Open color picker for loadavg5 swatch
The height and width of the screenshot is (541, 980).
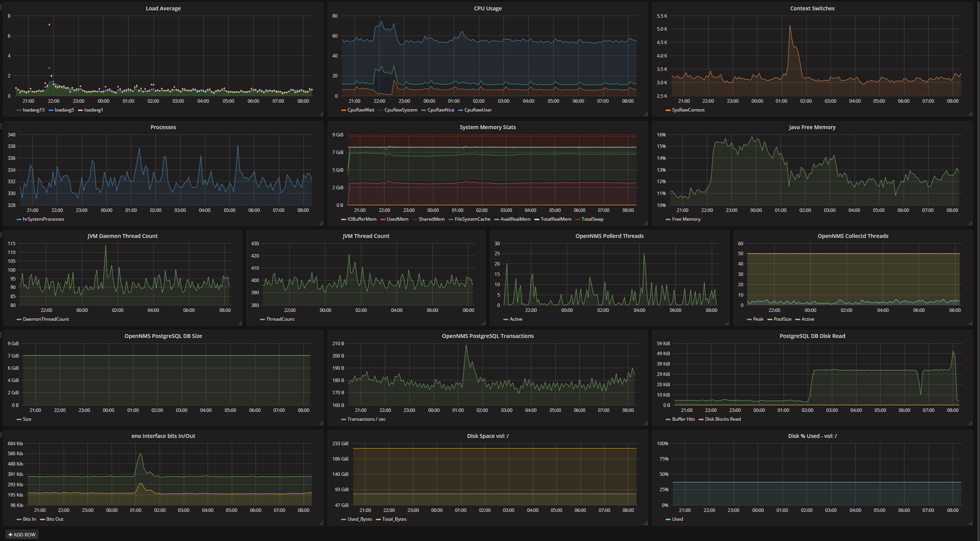point(51,110)
